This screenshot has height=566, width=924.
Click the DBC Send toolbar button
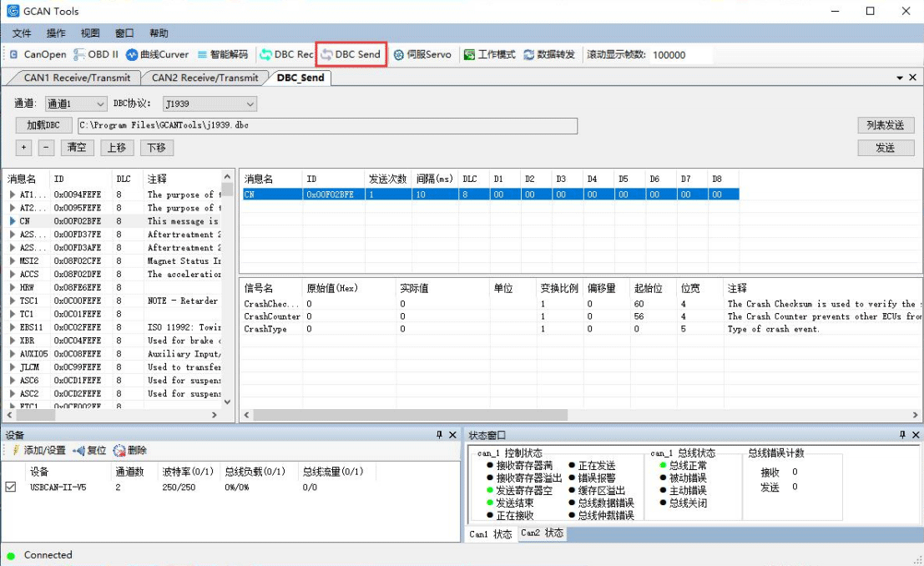click(351, 54)
